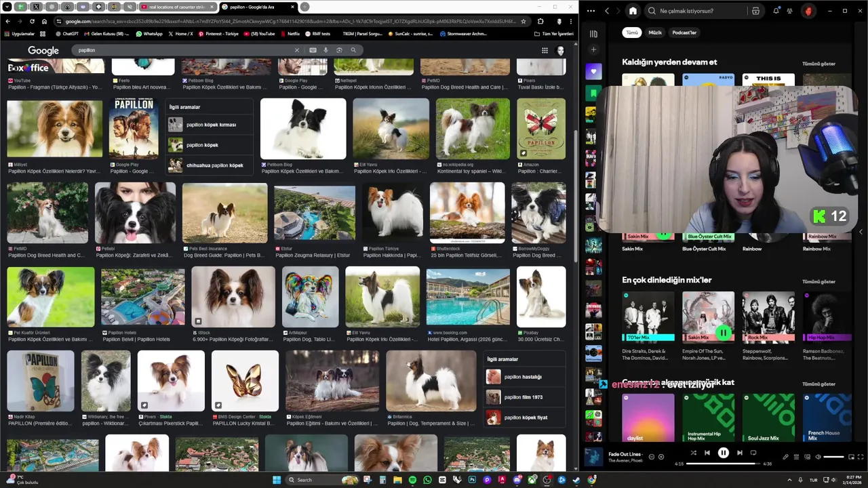This screenshot has height=488, width=868.
Task: Open the Liked Songs heart playlist
Action: click(593, 71)
